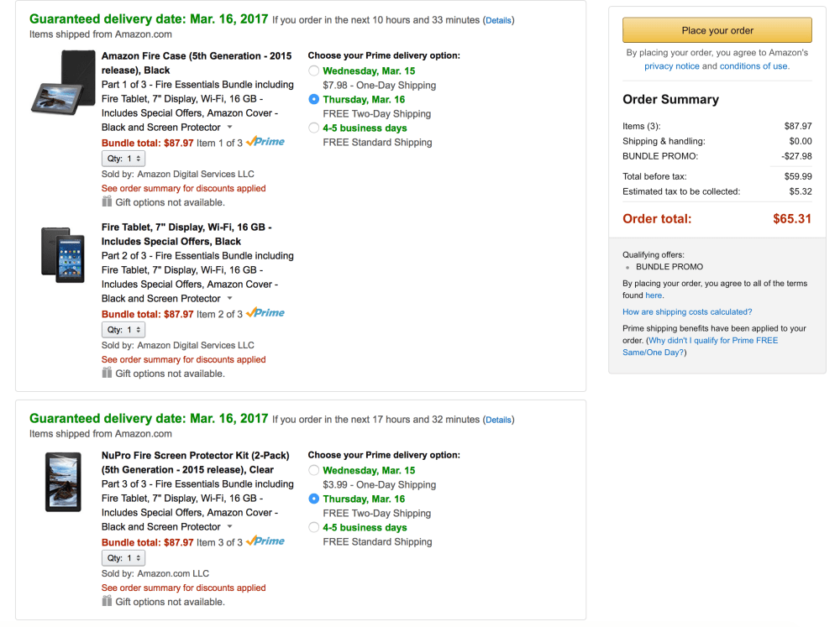Expand bundle details arrow under Fire Tablet item
Screen dimensions: 840x627
click(230, 299)
